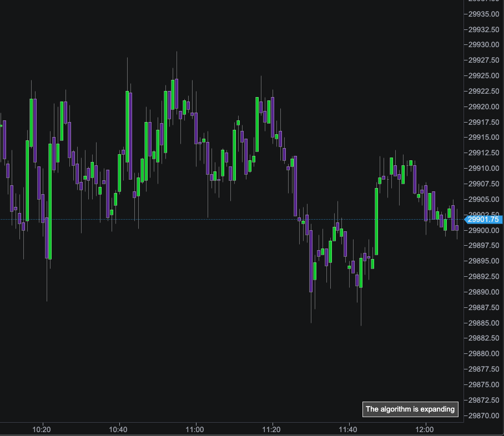Click the 29897.50 price axis label
504x436 pixels.
coord(484,246)
